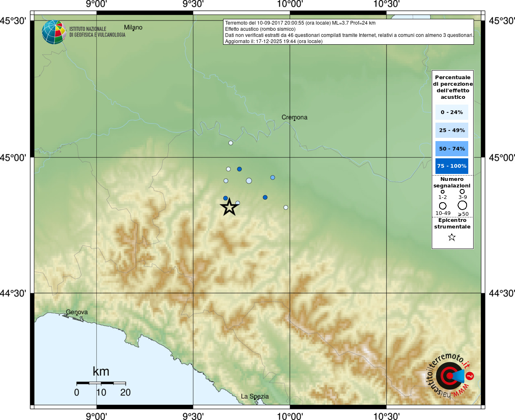
Task: Click the 10-49 reports circle in legend
Action: point(442,205)
